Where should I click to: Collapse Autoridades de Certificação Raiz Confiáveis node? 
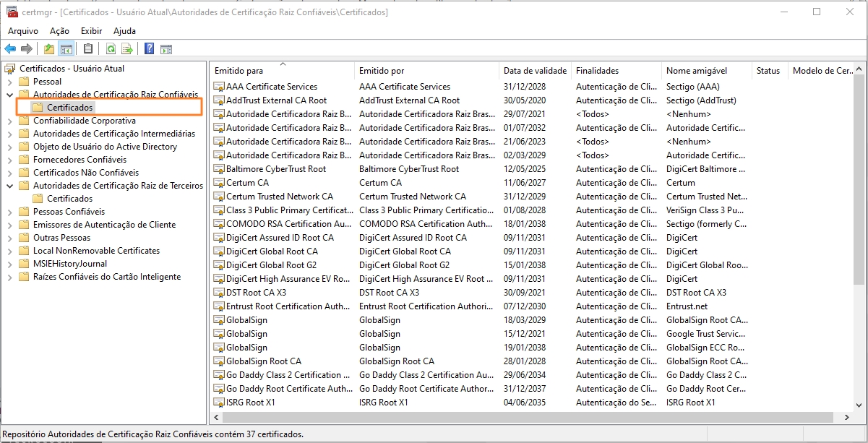point(9,95)
